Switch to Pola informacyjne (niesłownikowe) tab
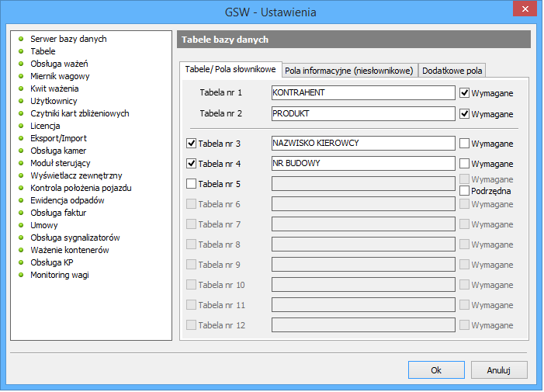Image resolution: width=544 pixels, height=392 pixels. [348, 71]
